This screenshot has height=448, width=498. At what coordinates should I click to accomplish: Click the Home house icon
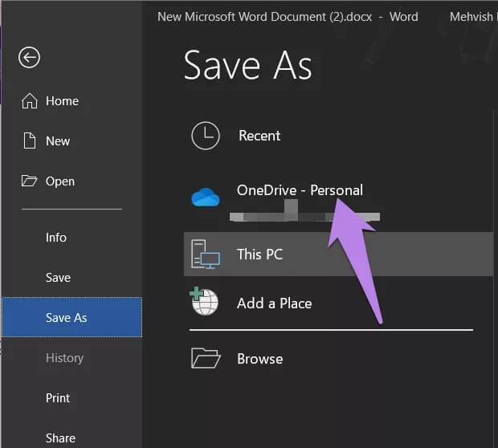coord(30,101)
